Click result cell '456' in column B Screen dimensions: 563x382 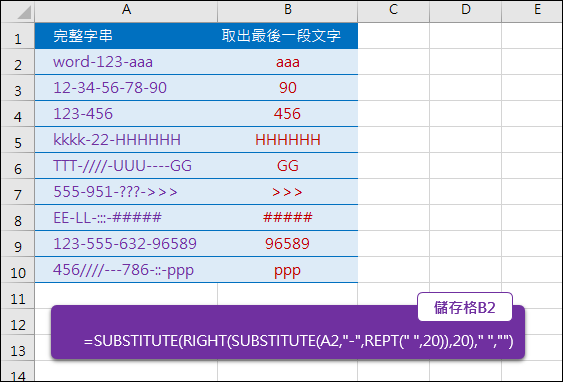(x=288, y=114)
